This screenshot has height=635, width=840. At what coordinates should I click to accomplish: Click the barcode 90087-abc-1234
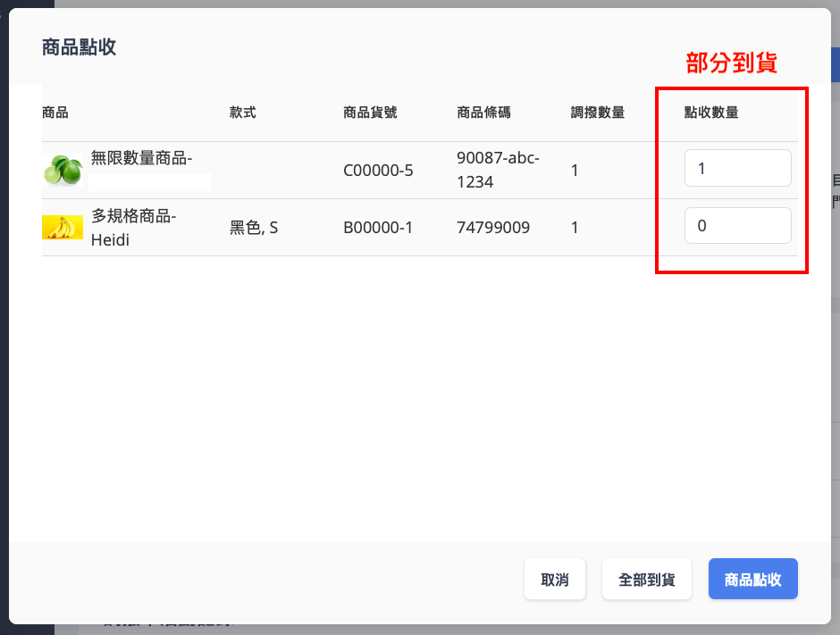click(498, 170)
